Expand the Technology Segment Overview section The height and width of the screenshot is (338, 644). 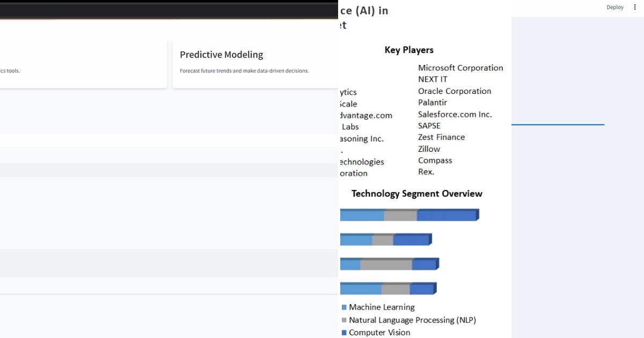(x=417, y=194)
